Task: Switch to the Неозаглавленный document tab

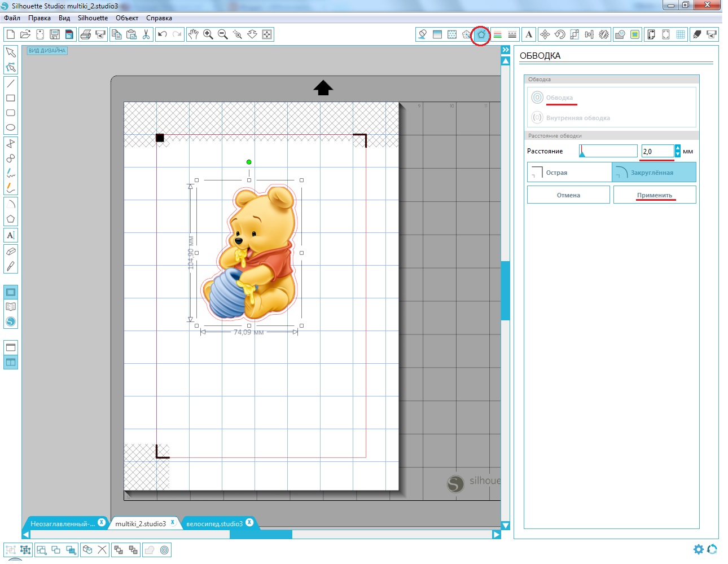Action: point(63,523)
